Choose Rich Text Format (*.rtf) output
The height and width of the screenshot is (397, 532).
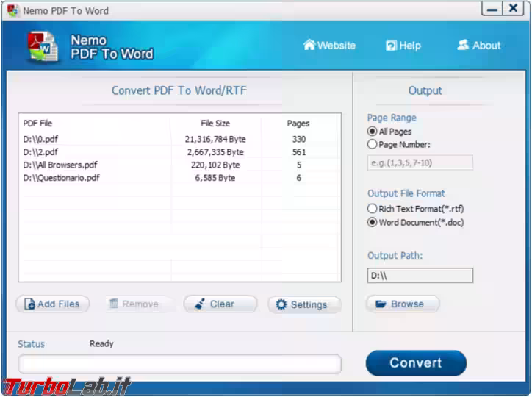click(415, 209)
